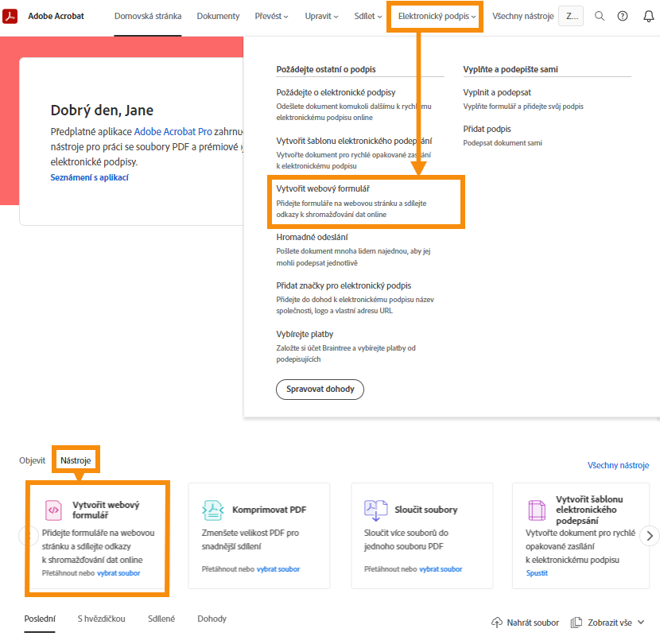Image resolution: width=660 pixels, height=644 pixels.
Task: Click the web form code icon
Action: click(x=53, y=510)
